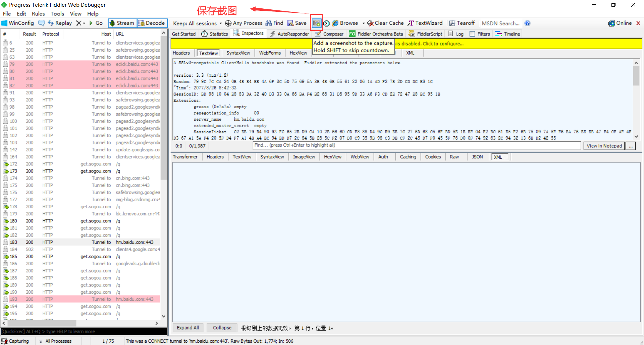Click Expand All button
Image resolution: width=644 pixels, height=345 pixels.
click(188, 328)
